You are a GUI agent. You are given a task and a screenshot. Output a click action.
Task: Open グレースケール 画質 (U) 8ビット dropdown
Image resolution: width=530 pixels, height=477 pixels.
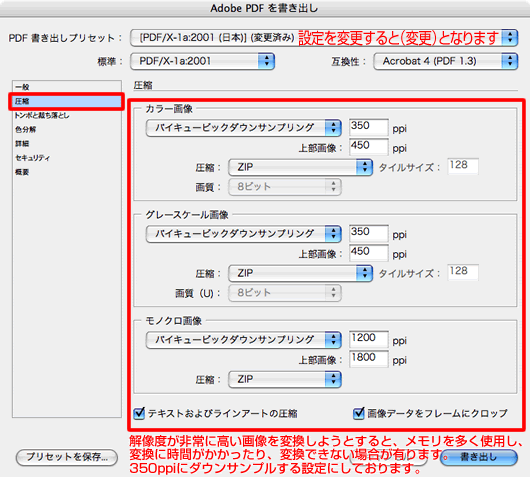[285, 293]
